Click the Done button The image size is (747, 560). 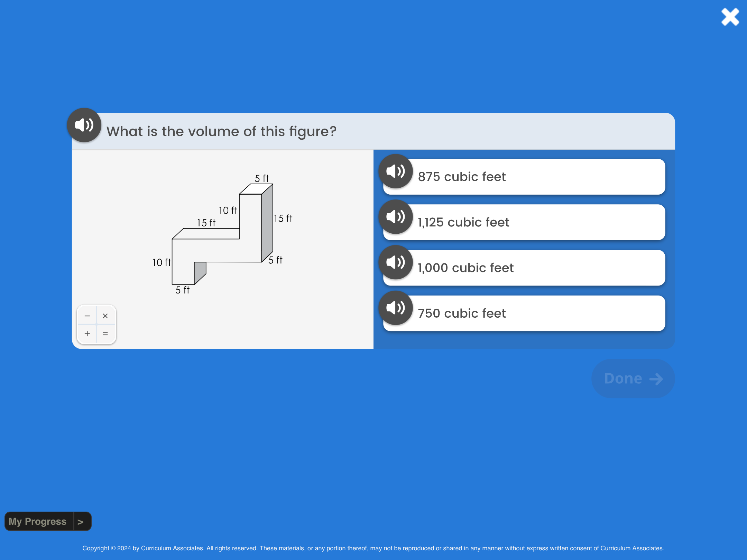(633, 379)
